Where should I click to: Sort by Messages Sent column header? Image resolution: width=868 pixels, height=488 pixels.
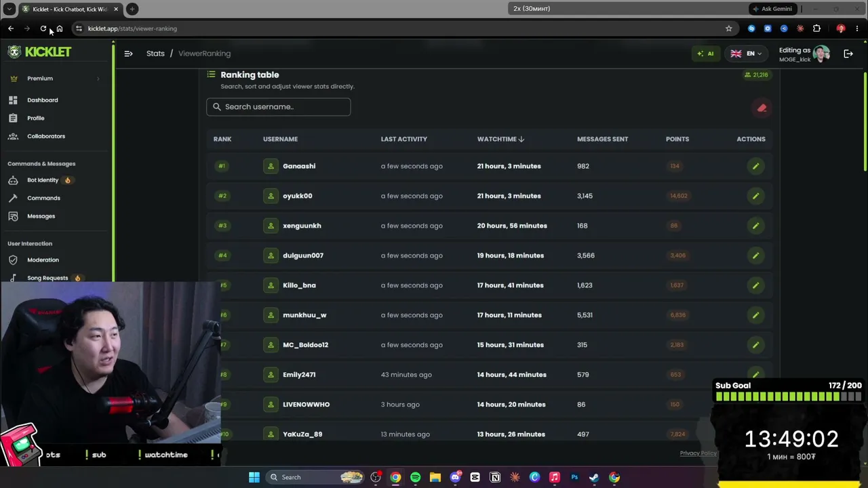tap(602, 139)
